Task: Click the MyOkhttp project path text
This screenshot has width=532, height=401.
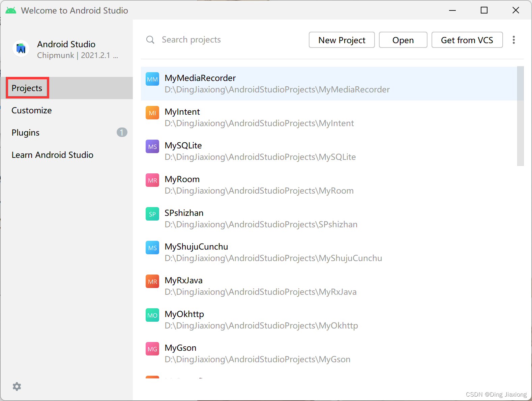Action: (x=261, y=325)
